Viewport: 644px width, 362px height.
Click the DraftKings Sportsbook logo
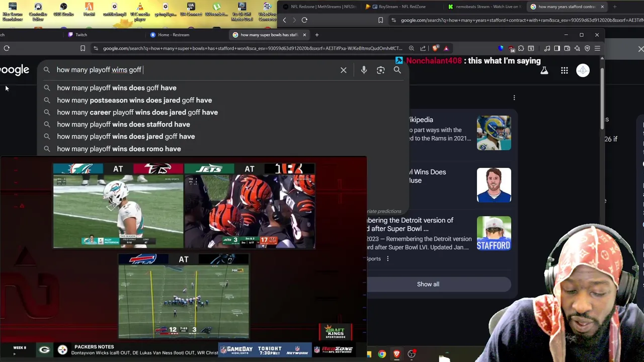coord(336,331)
